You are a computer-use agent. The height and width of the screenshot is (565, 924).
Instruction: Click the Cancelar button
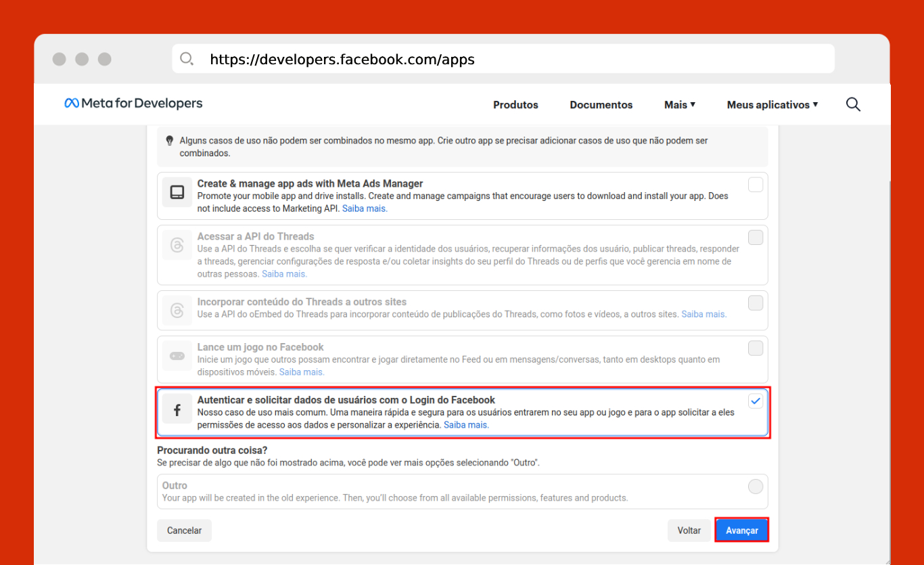click(x=185, y=530)
